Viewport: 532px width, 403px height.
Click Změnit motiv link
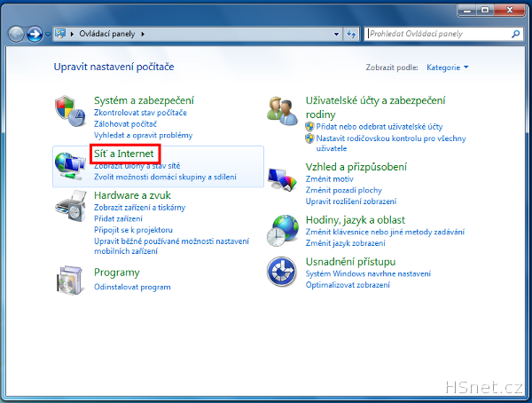330,179
